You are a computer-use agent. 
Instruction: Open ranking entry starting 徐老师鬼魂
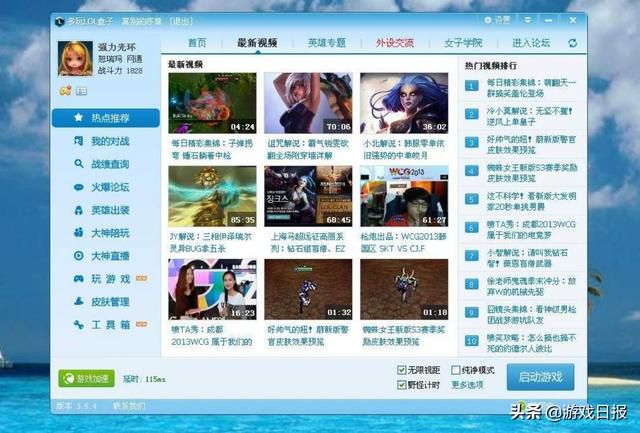click(531, 286)
